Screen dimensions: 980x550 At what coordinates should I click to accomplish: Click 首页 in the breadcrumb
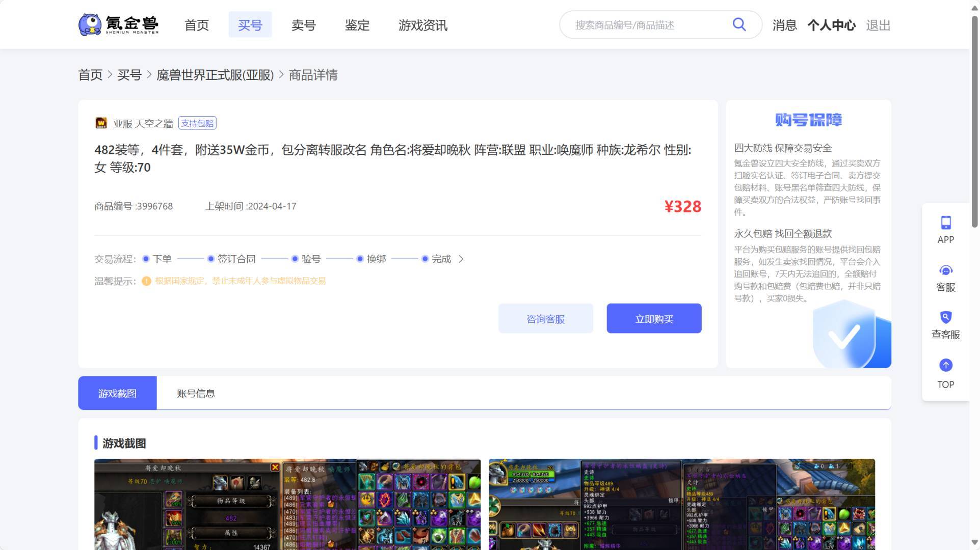point(90,75)
